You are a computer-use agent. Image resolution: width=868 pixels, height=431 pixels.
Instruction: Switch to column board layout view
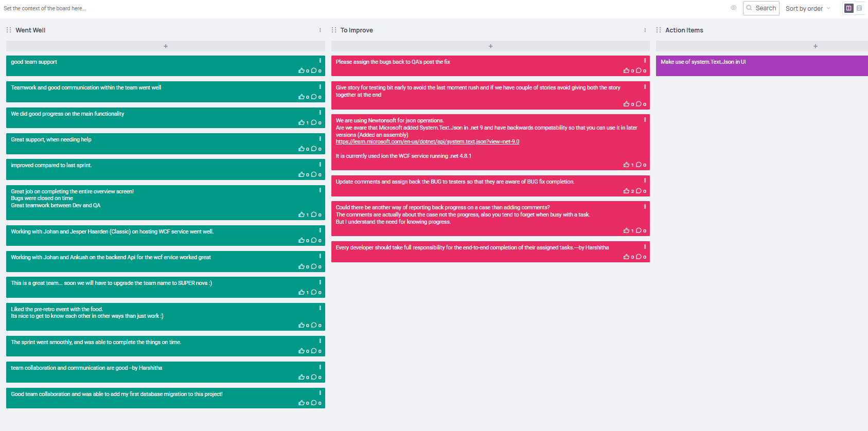(849, 8)
